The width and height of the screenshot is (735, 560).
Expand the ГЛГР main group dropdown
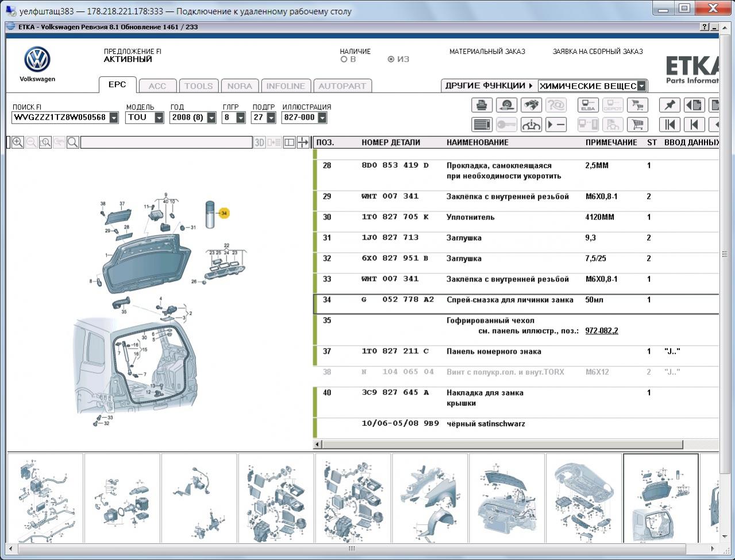[241, 118]
